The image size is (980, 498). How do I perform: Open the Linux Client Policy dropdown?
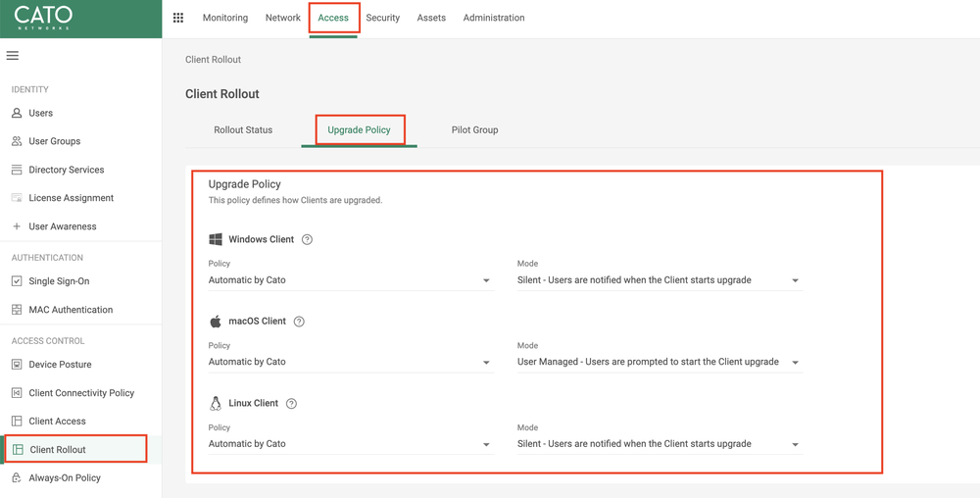(x=351, y=444)
